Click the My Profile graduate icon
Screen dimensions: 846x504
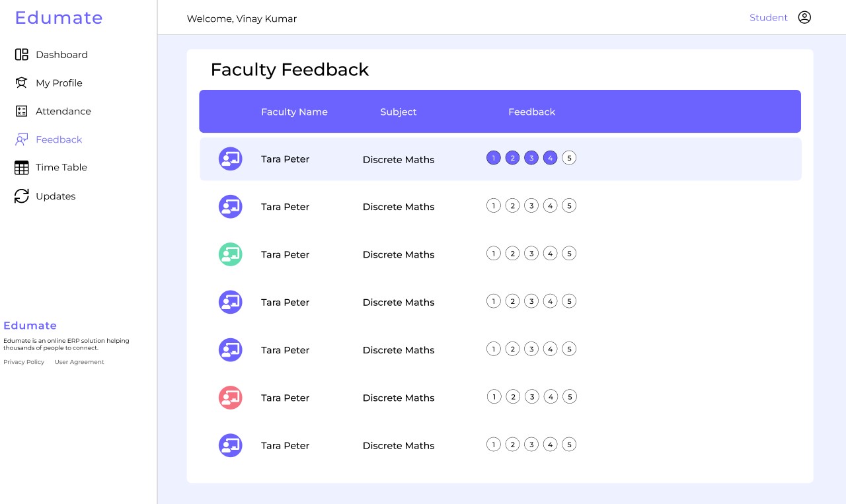tap(22, 83)
